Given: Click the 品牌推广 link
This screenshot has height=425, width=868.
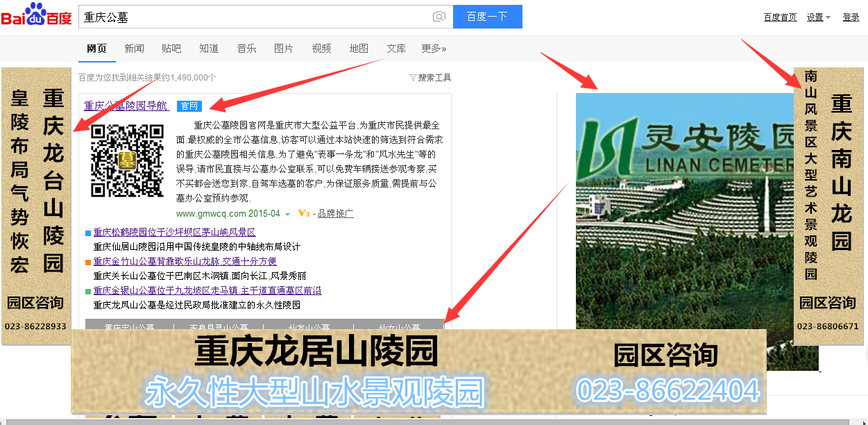Looking at the screenshot, I should click(336, 214).
